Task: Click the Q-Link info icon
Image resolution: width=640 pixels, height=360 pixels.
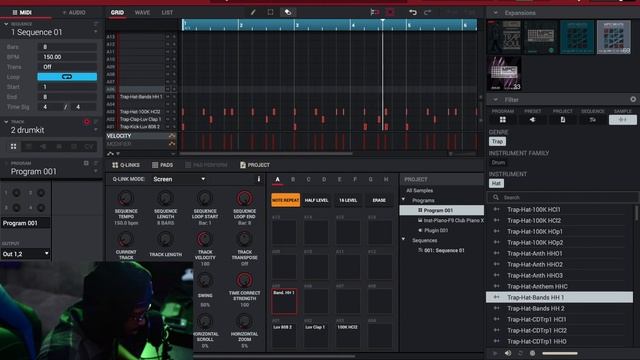Action: coord(258,179)
